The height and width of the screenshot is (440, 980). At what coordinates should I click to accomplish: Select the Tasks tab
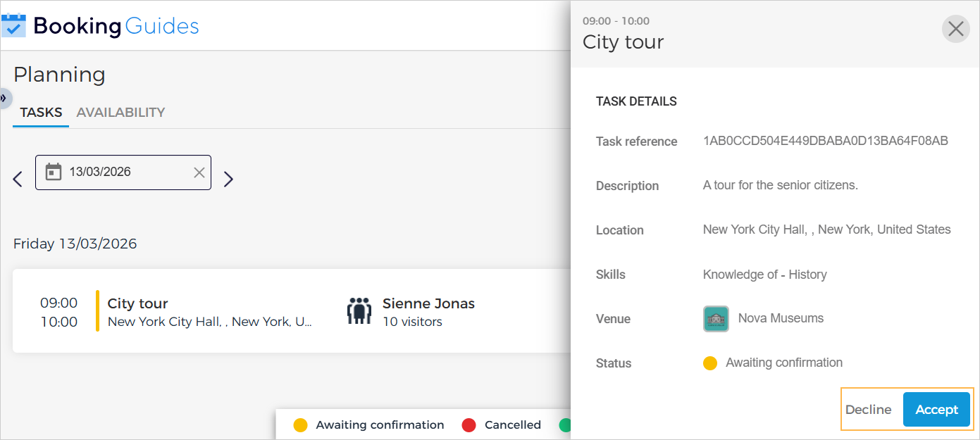point(41,113)
